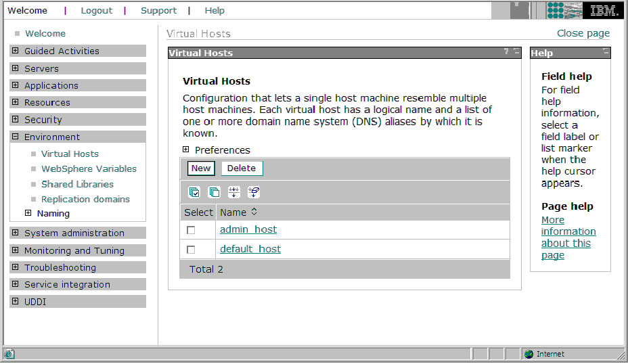Screen dimensions: 628x364
Task: Sort the table by Name column arrows
Action: click(254, 212)
